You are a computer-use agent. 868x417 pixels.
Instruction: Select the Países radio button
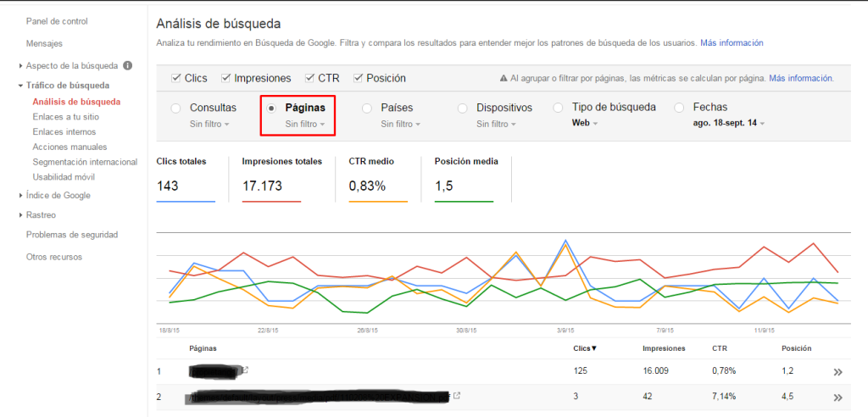366,108
